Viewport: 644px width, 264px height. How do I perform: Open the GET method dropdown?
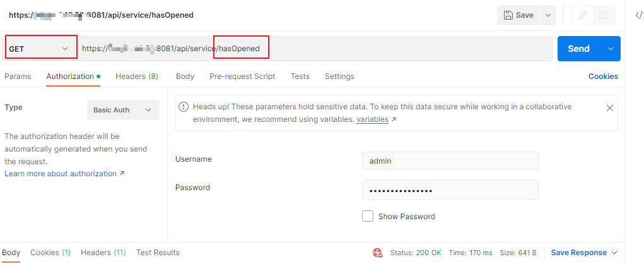click(x=39, y=49)
